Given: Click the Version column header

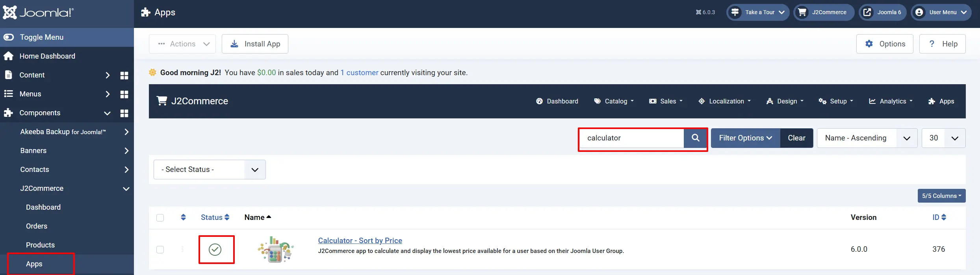Looking at the screenshot, I should (x=863, y=218).
